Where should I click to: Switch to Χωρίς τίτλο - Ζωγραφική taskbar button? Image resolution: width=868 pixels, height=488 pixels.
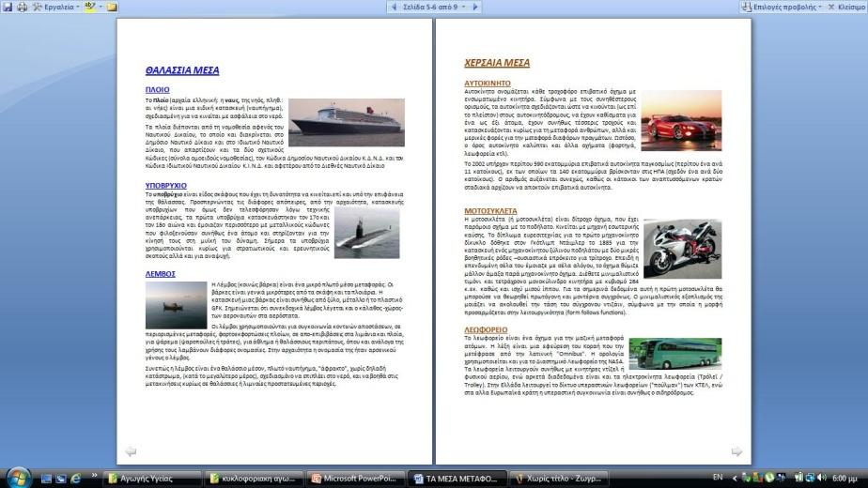(559, 478)
